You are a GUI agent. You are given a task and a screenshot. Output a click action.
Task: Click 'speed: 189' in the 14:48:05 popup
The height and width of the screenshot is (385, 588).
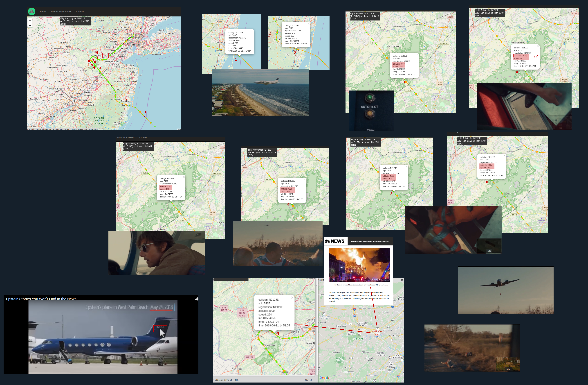[485, 167]
